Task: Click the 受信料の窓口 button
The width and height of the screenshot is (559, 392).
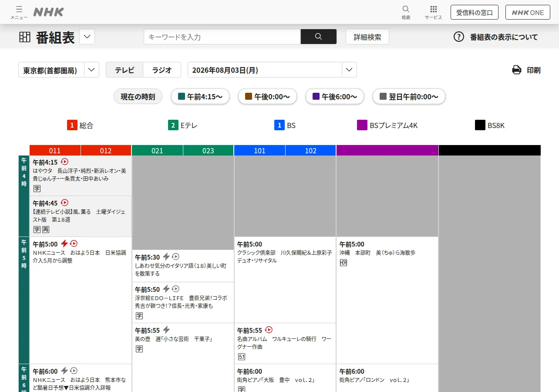Action: pos(475,12)
